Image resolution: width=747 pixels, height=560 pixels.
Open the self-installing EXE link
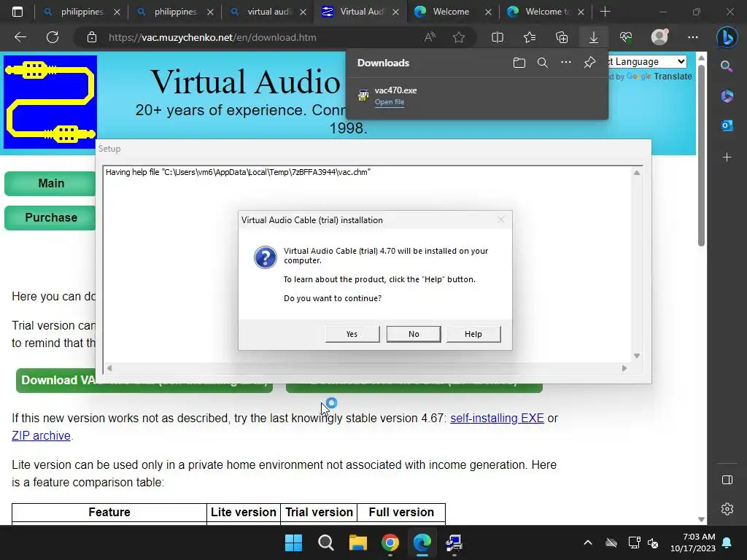(497, 418)
